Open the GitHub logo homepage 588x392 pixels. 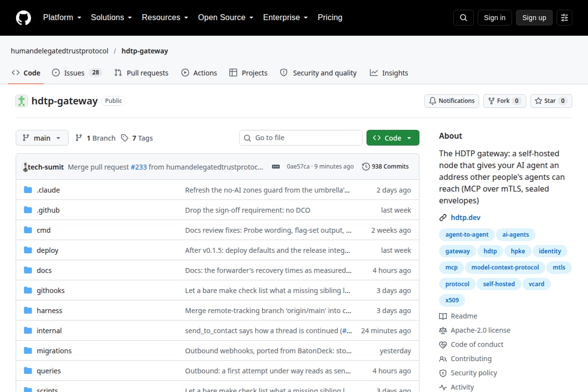coord(23,18)
